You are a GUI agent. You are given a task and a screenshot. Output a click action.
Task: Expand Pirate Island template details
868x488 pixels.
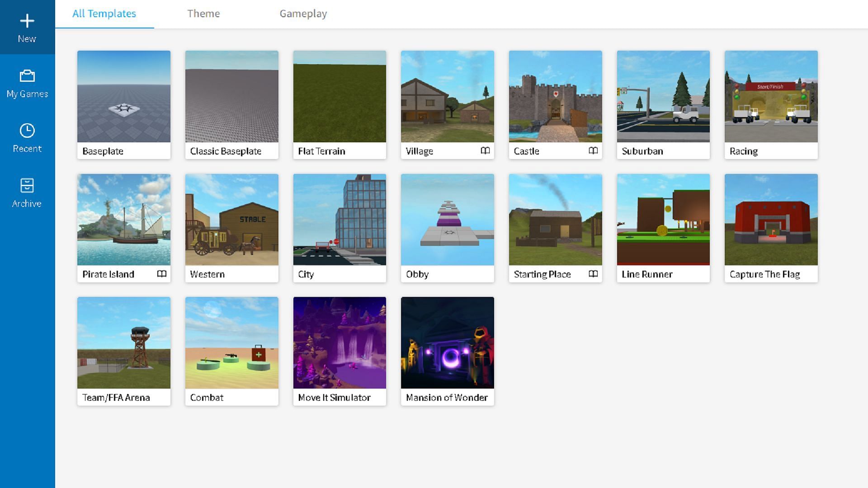161,273
